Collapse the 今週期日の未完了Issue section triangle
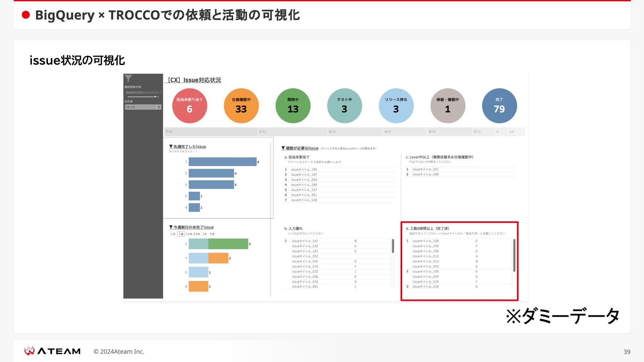This screenshot has width=644, height=362. (x=171, y=227)
